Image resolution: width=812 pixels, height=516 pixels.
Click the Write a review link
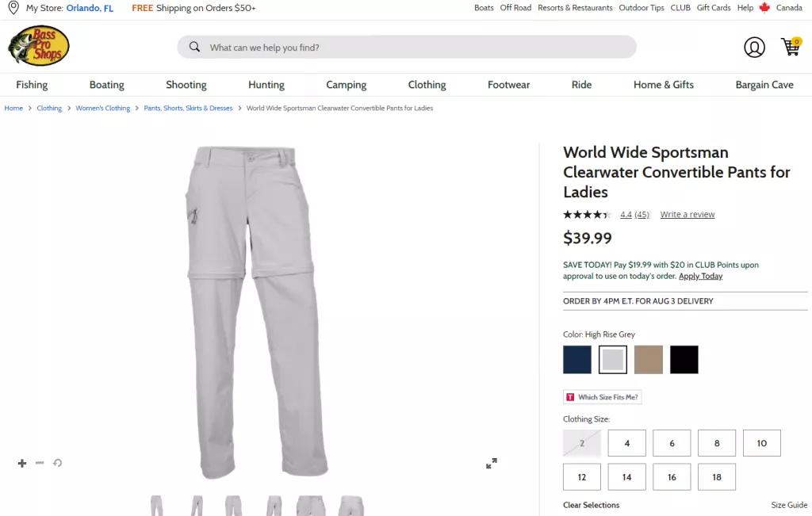point(687,215)
